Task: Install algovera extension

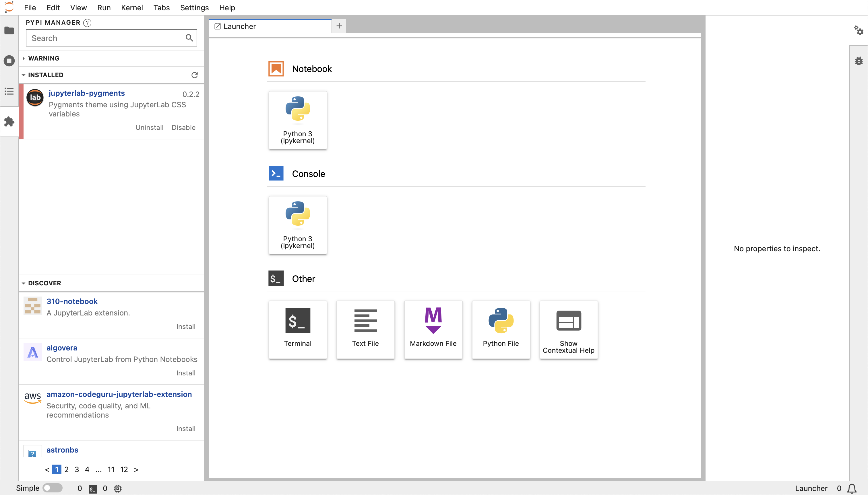Action: pyautogui.click(x=186, y=373)
